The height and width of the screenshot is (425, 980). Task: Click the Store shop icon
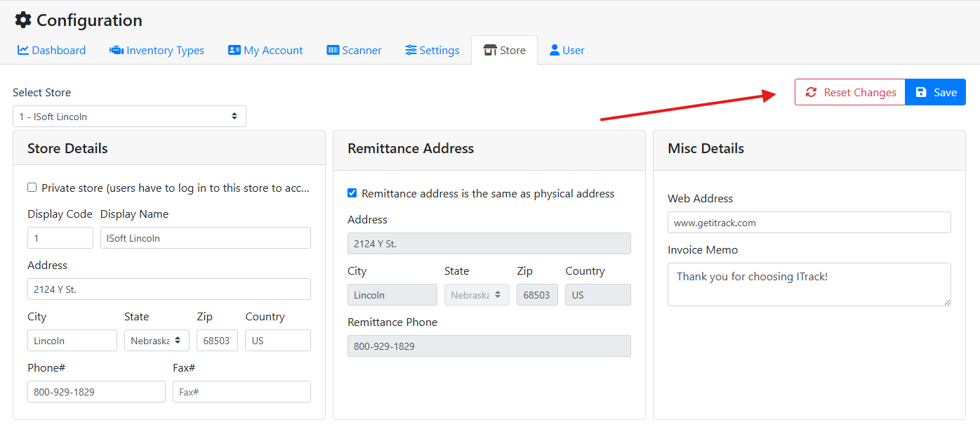[490, 51]
